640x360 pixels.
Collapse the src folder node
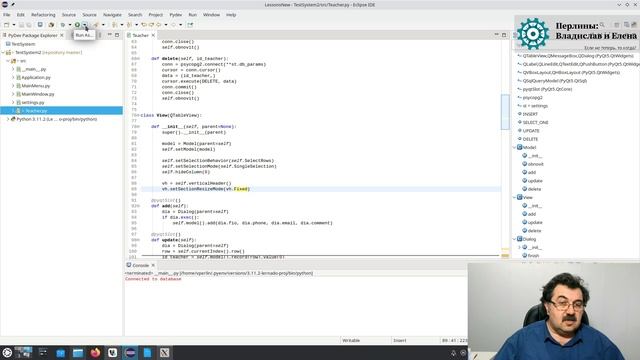[8, 61]
